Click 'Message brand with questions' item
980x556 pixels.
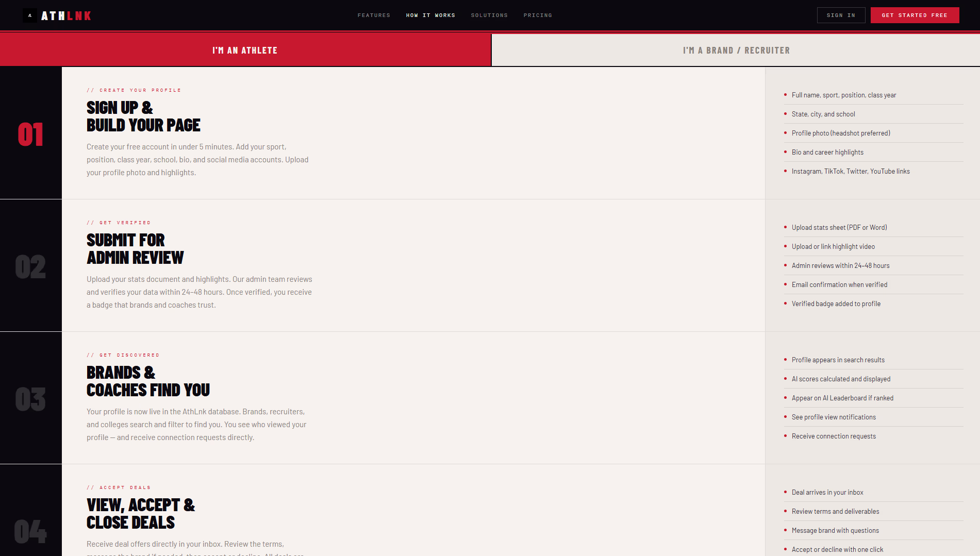pos(835,531)
